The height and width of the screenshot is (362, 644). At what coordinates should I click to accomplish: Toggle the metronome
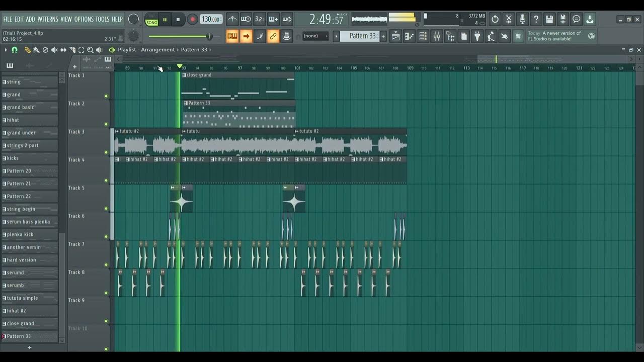coord(232,19)
